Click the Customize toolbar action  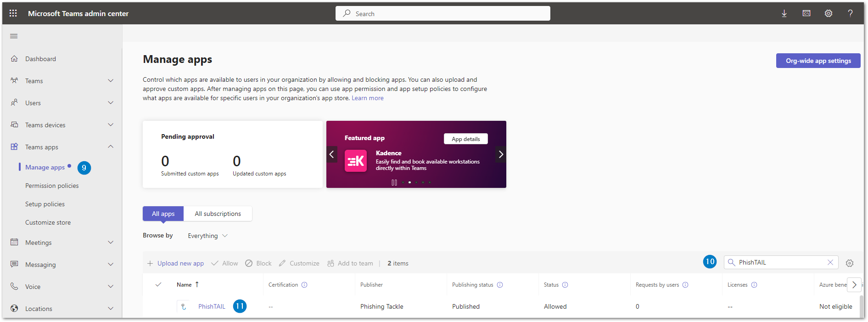299,263
